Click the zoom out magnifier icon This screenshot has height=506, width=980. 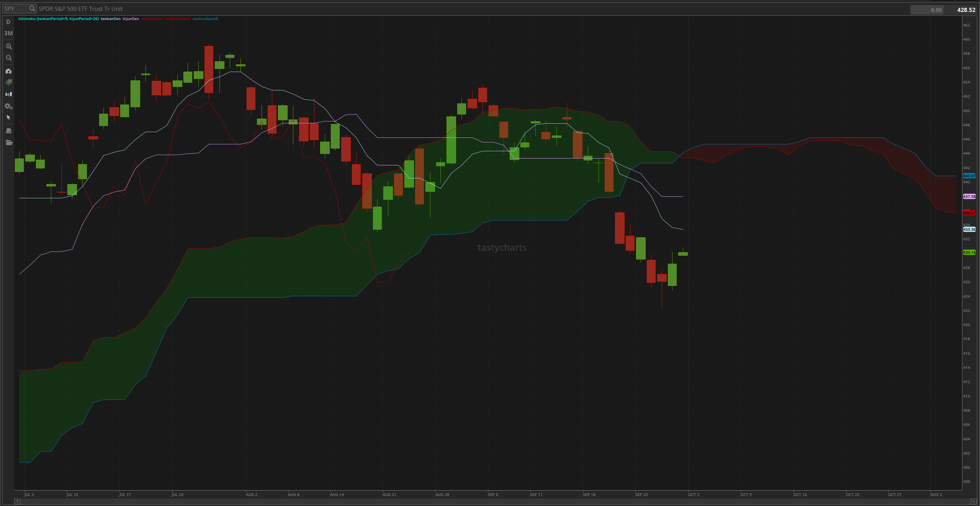(8, 58)
